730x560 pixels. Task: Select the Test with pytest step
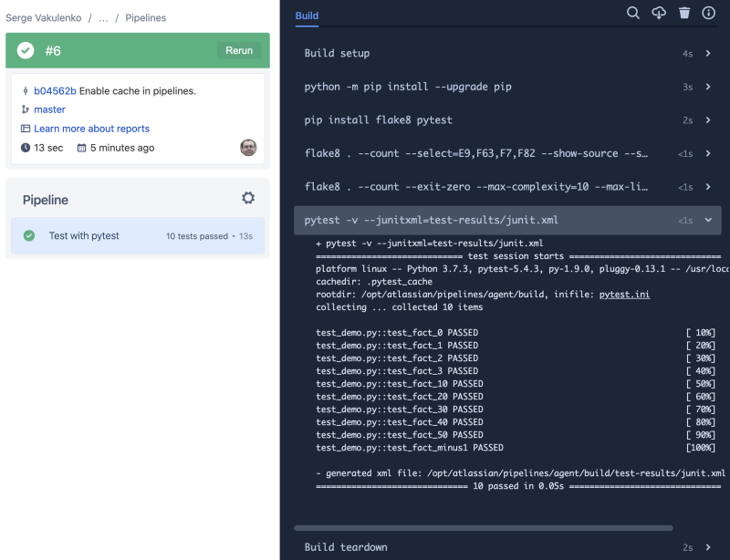138,236
